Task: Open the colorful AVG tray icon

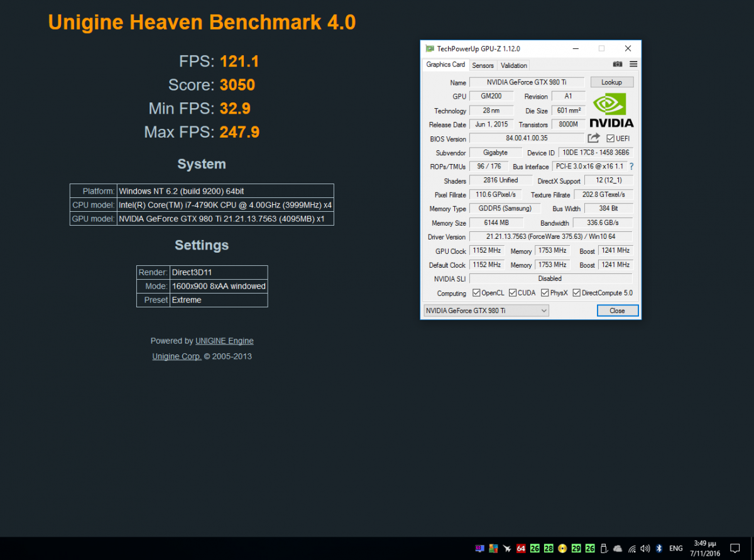Action: 493,548
